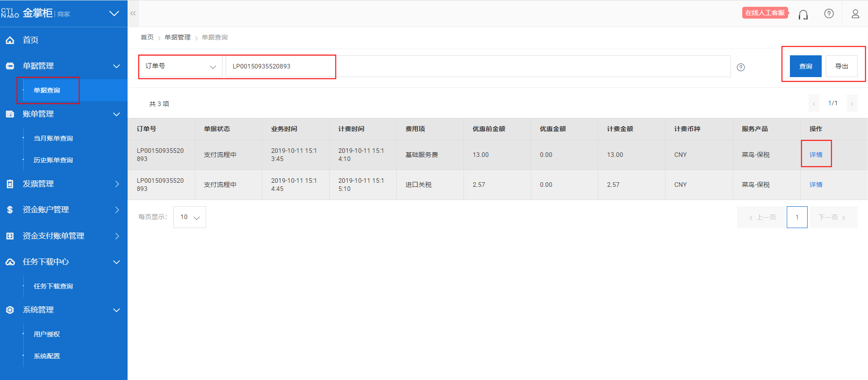Open 详情 for the 进口关税 row
Screen dimensions: 868x380
click(816, 185)
